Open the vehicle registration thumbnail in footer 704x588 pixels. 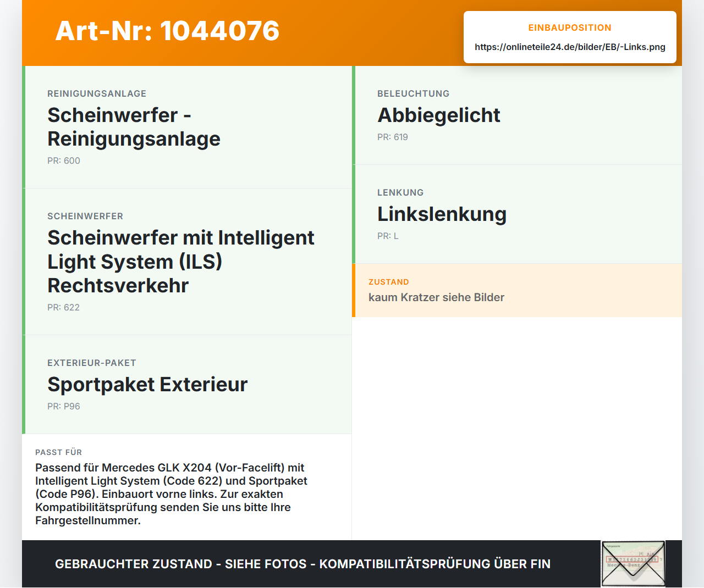click(633, 564)
